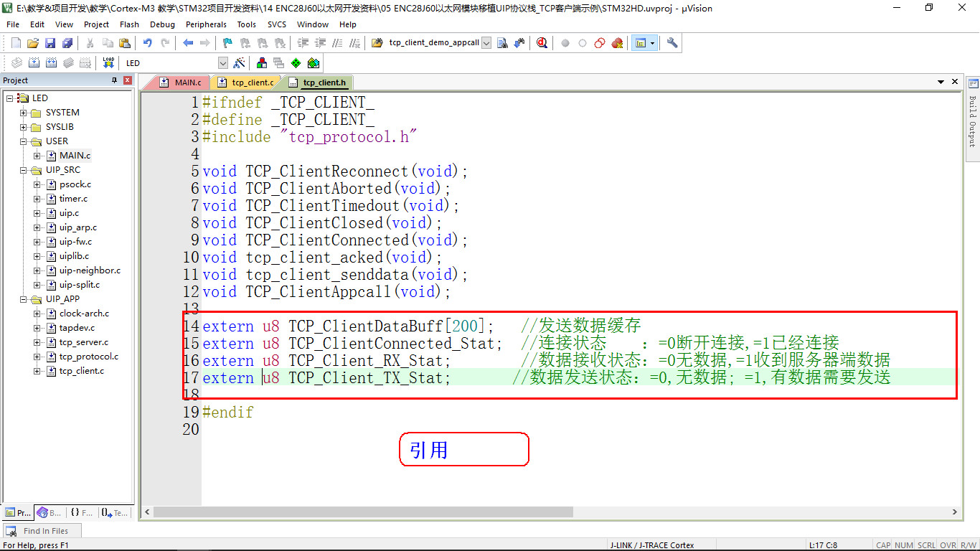The height and width of the screenshot is (551, 980).
Task: Select uip_arp.c in the project tree
Action: 78,227
